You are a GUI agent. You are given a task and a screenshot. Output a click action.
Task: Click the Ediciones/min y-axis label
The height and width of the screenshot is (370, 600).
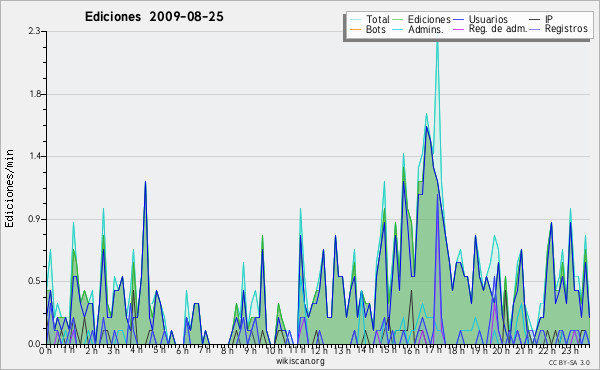tap(9, 188)
